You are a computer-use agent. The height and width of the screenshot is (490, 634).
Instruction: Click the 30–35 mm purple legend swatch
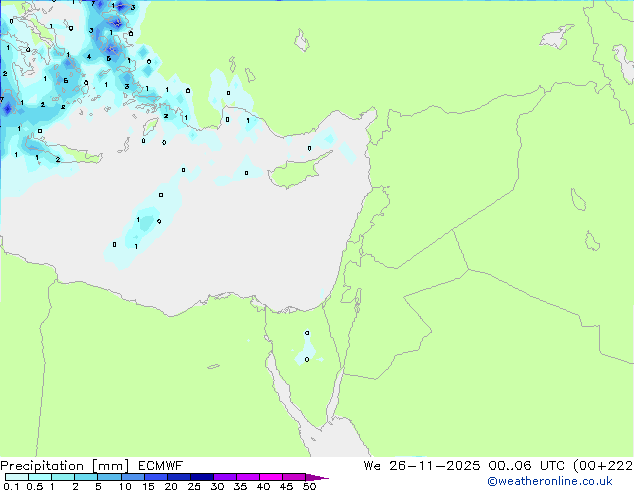(224, 477)
